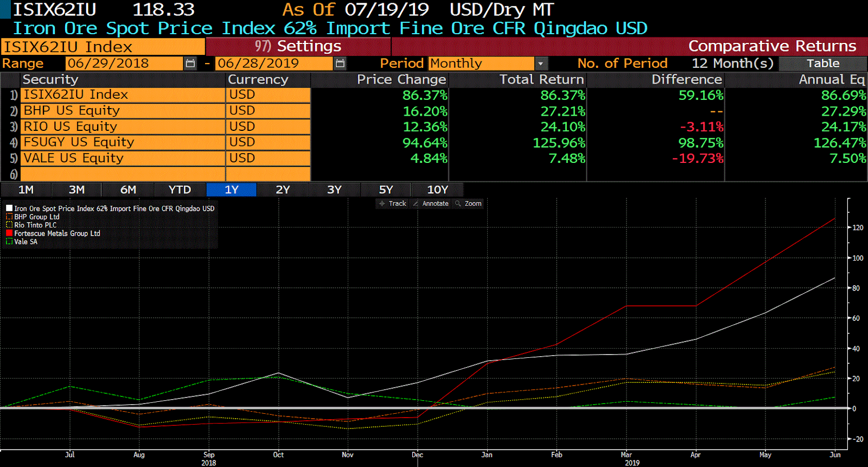Click RIO difference value -3.11%
Image resolution: width=868 pixels, height=467 pixels.
[x=701, y=127]
